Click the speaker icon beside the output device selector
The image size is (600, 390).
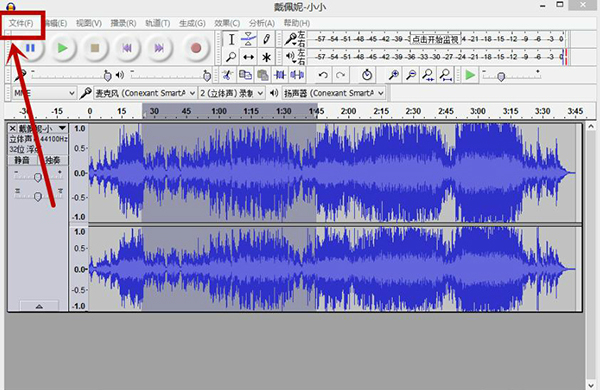point(274,93)
